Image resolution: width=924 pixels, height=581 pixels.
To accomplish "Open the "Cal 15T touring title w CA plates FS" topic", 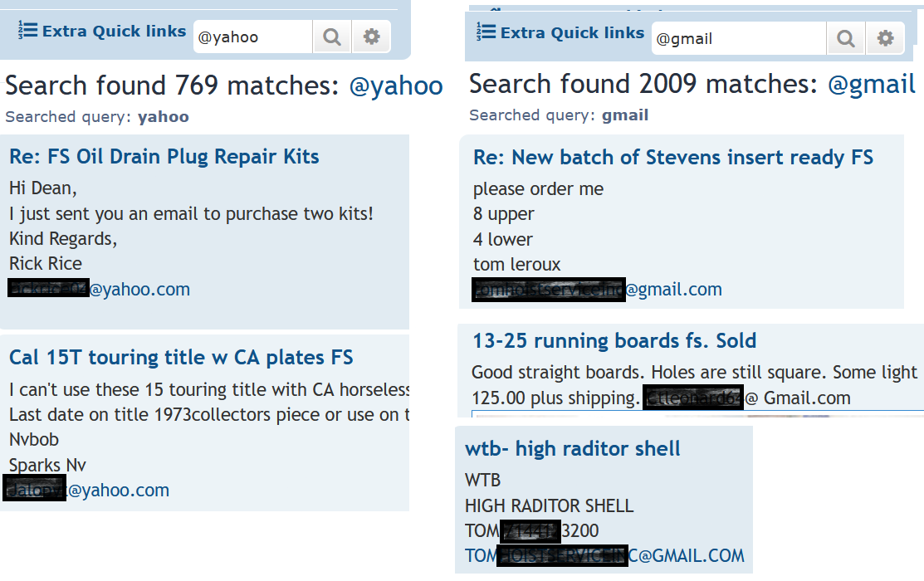I will point(181,358).
